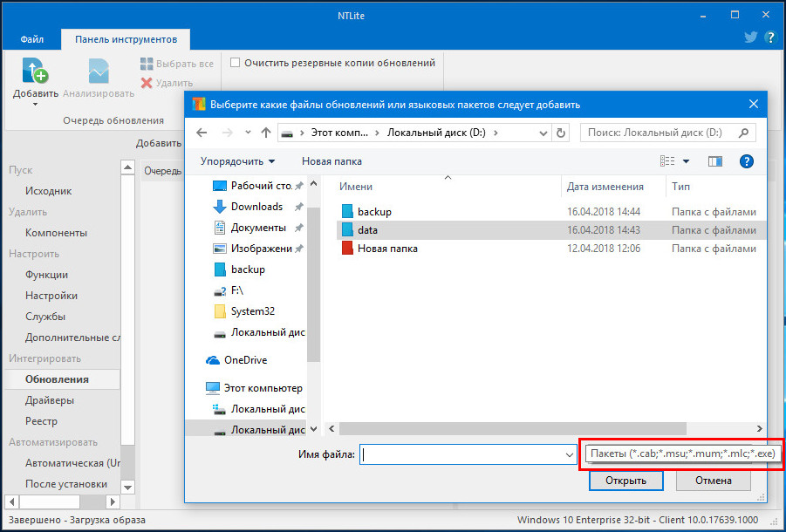Viewport: 786px width, 532px height.
Task: Open Настройки page in NTLite sidebar
Action: pos(51,296)
